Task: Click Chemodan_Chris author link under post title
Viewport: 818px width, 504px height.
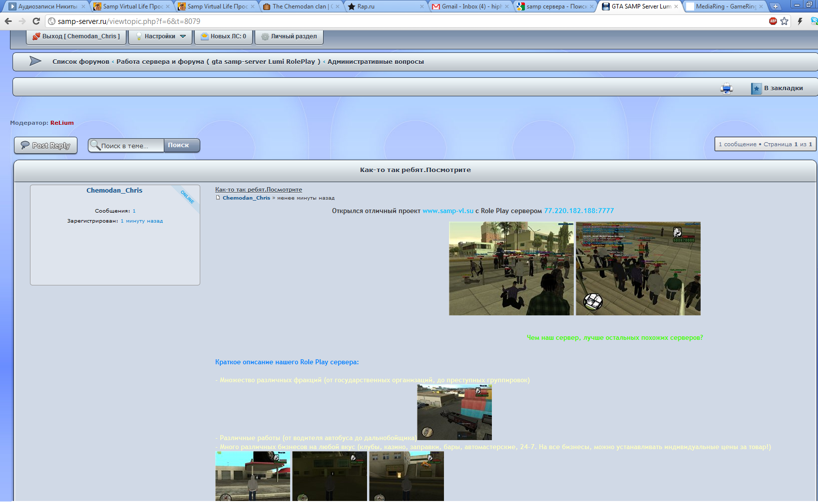Action: pos(246,198)
